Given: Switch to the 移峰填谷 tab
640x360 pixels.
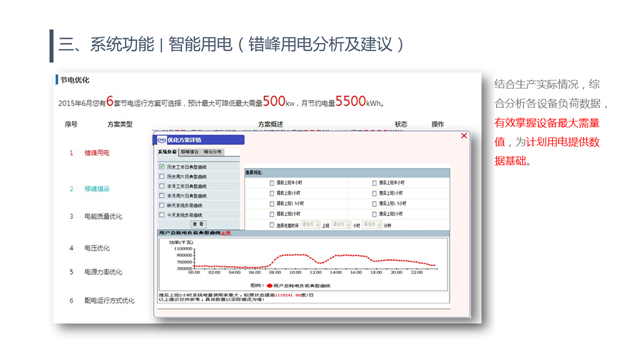Looking at the screenshot, I should click(190, 152).
